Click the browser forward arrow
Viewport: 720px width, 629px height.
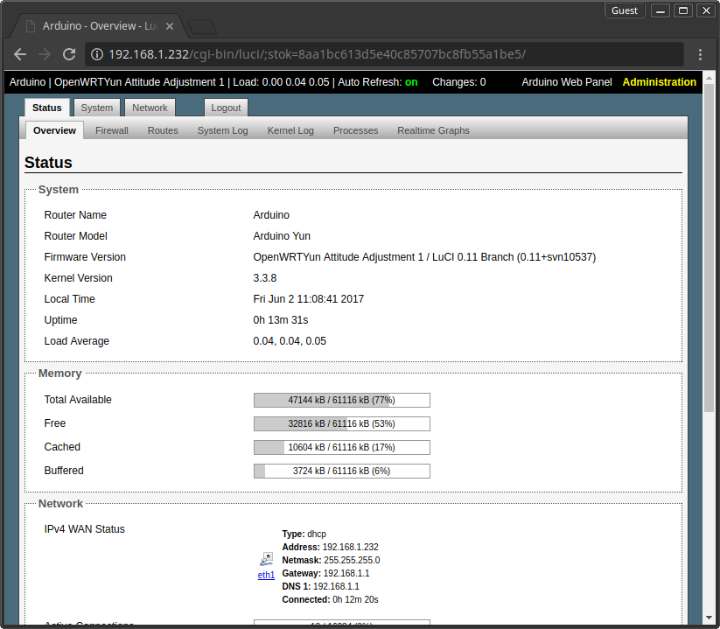click(45, 55)
